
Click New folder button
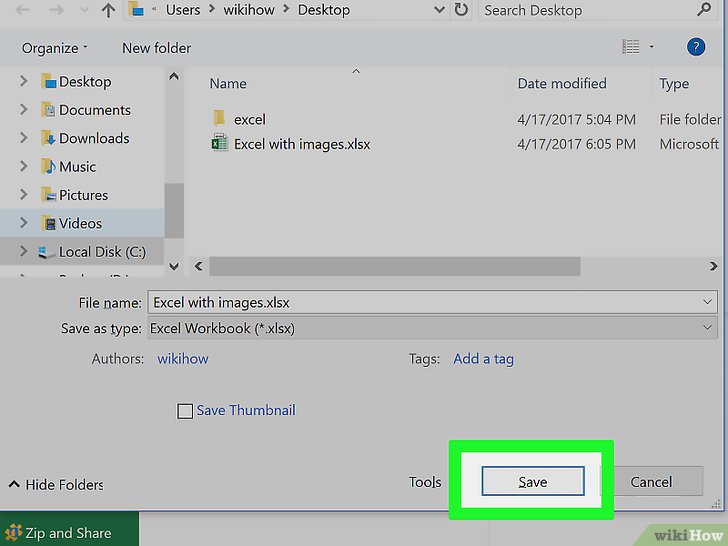pos(156,48)
